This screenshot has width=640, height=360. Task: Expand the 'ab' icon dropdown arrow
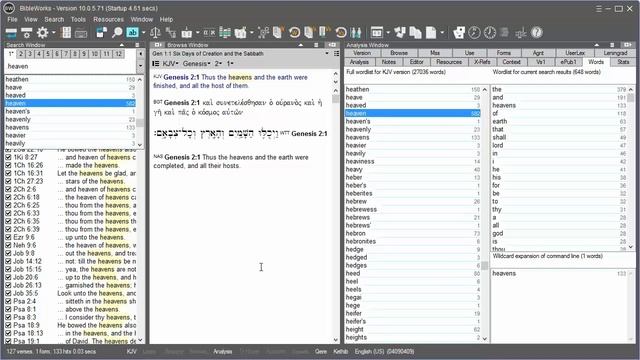pos(144,33)
